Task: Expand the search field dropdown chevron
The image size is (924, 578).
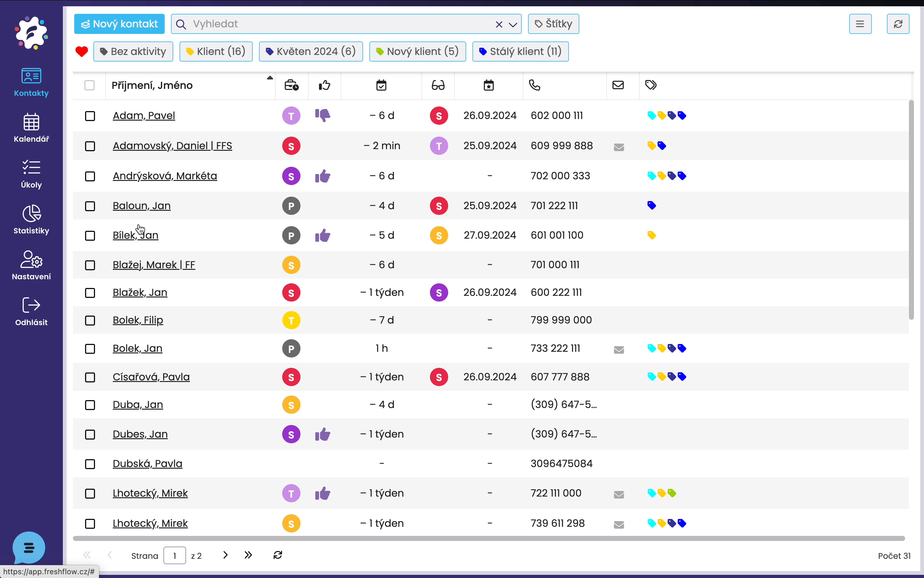Action: [513, 25]
